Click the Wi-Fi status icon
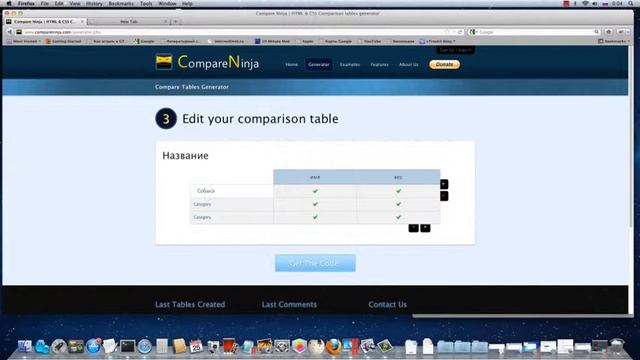The width and height of the screenshot is (640, 360). tap(585, 3)
